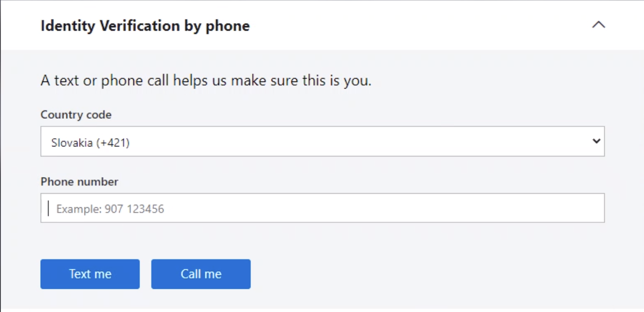
Task: Click the text or phone call description
Action: click(206, 81)
